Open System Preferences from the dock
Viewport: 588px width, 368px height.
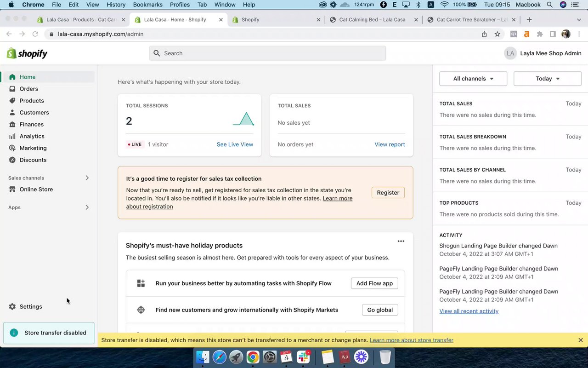tap(270, 357)
